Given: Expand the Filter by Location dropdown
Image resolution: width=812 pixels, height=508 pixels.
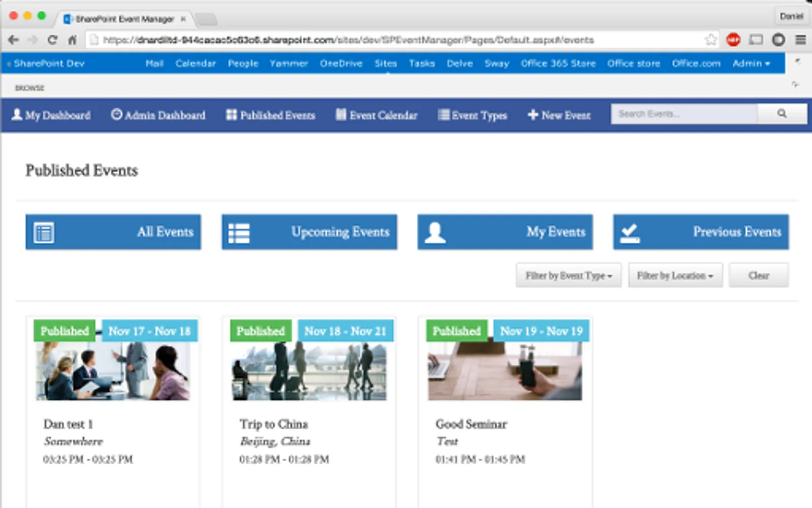Looking at the screenshot, I should pos(675,275).
